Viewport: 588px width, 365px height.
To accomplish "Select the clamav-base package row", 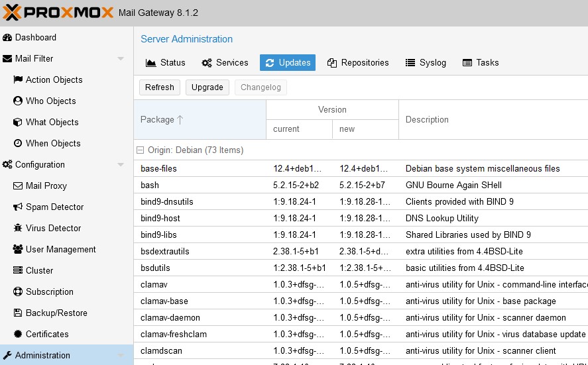I will [361, 301].
